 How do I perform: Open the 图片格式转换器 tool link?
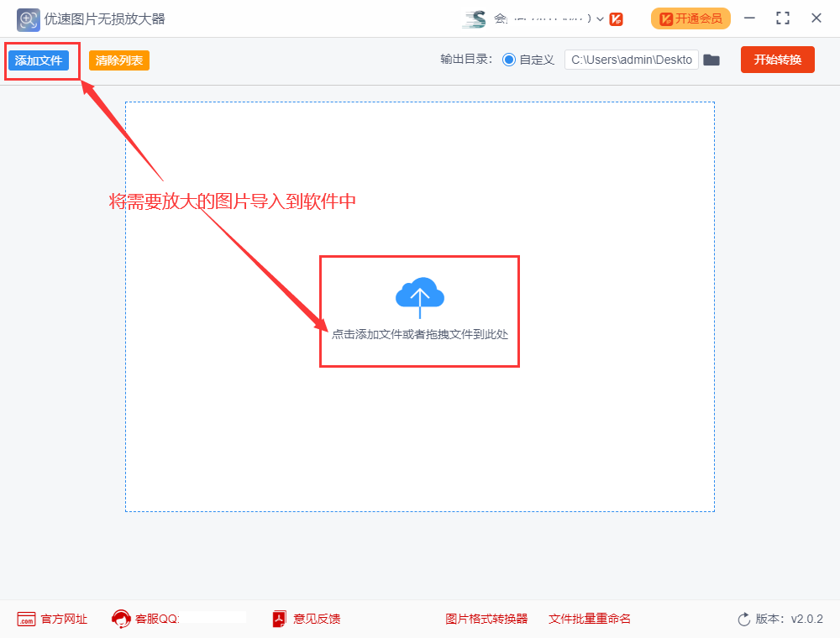click(x=487, y=619)
